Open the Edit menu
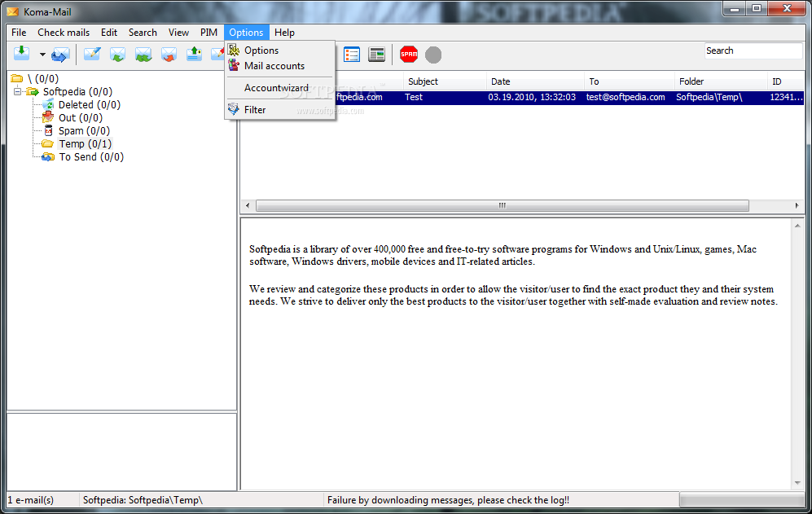Image resolution: width=812 pixels, height=514 pixels. tap(109, 32)
